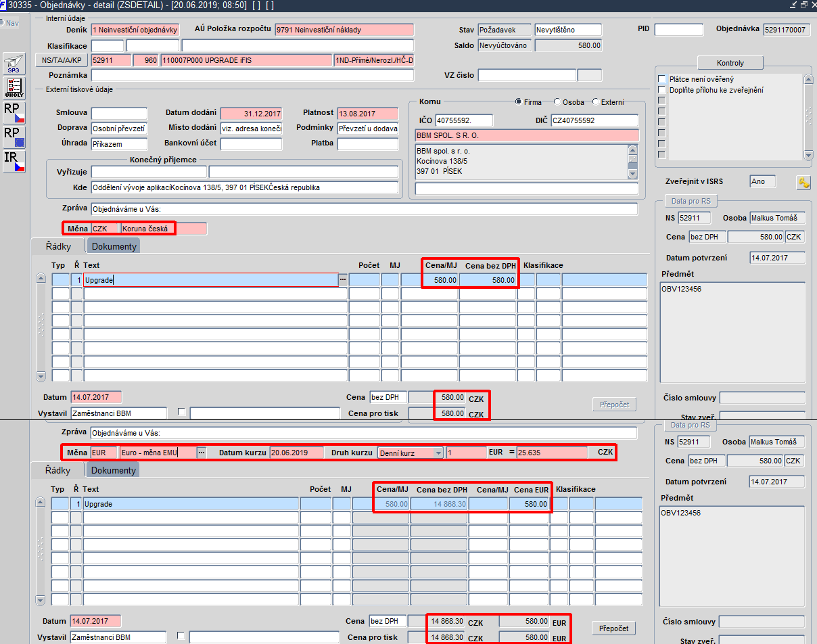Click the 110007P000 UPGRADE iFIS field
Viewport: 817px width, 644px height.
point(246,60)
